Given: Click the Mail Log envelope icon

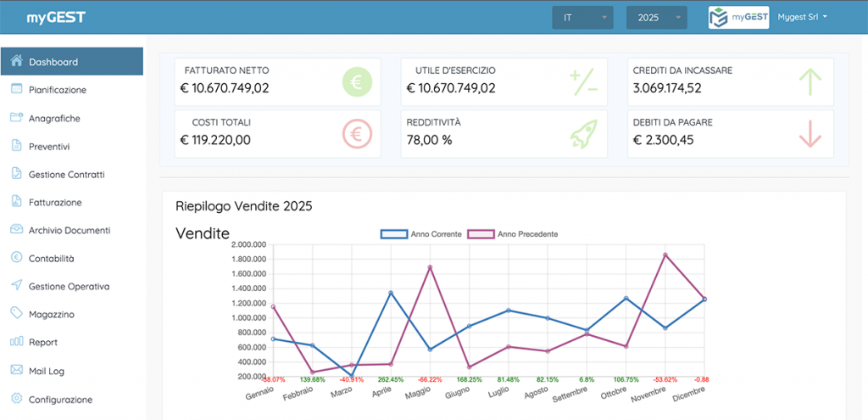Looking at the screenshot, I should (16, 370).
